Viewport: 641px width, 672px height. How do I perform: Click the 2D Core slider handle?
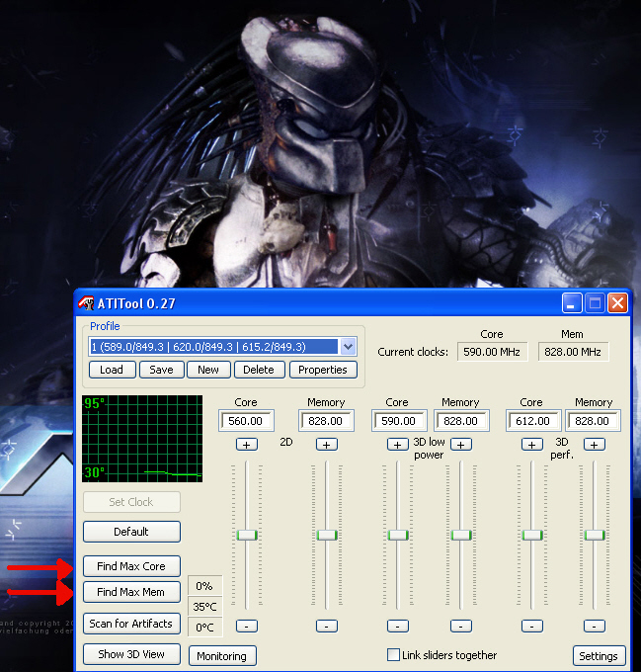coord(247,535)
